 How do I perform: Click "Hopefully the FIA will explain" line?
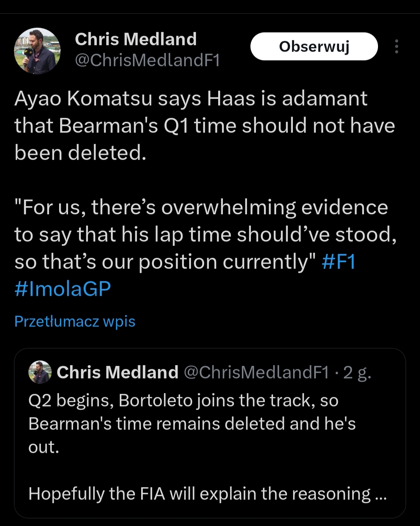pyautogui.click(x=199, y=494)
